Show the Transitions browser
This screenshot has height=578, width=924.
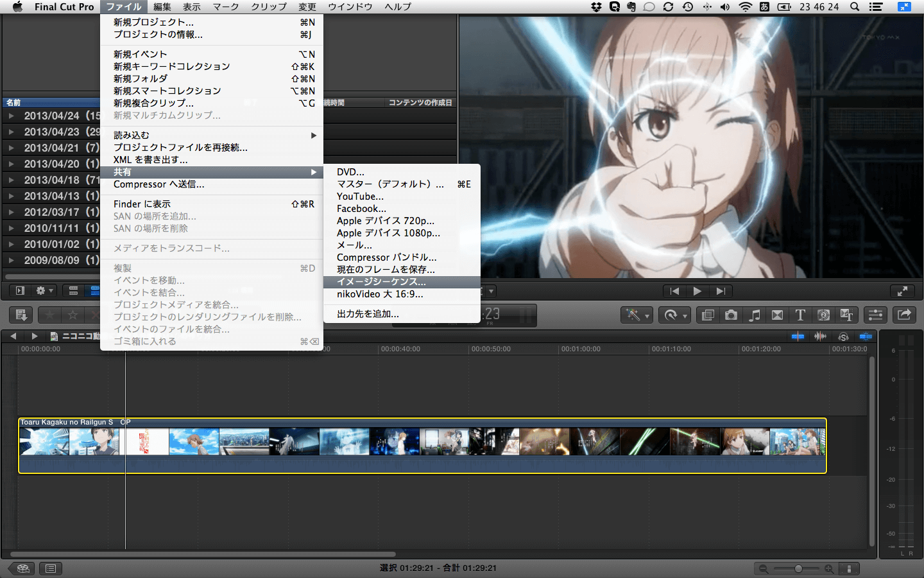click(777, 315)
